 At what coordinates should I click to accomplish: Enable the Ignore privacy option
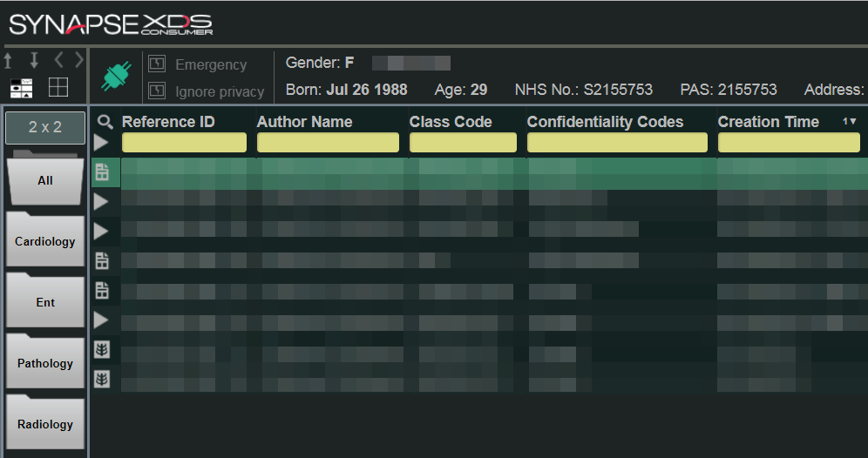(x=157, y=91)
